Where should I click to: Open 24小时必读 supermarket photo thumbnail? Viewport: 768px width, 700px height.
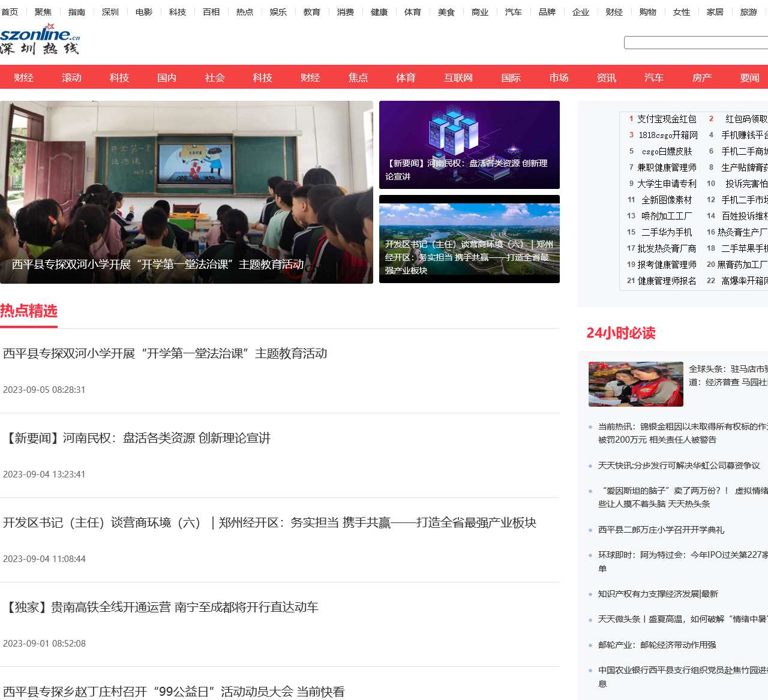636,384
